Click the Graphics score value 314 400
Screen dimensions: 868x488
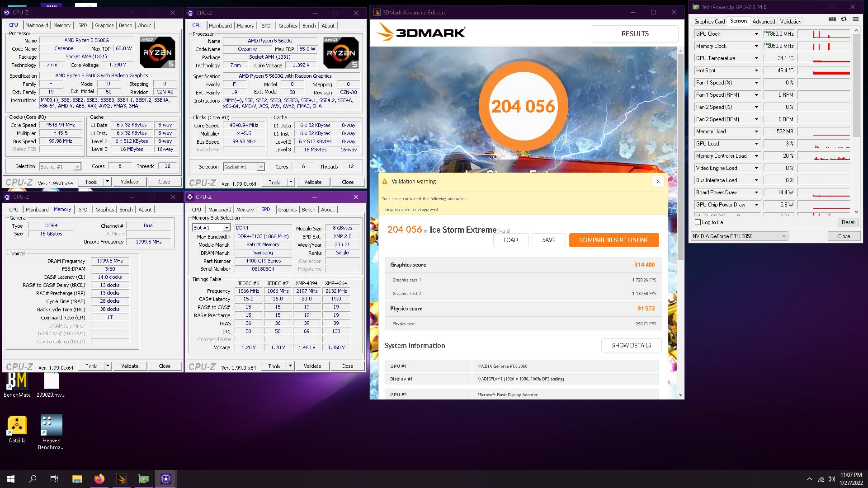(644, 265)
